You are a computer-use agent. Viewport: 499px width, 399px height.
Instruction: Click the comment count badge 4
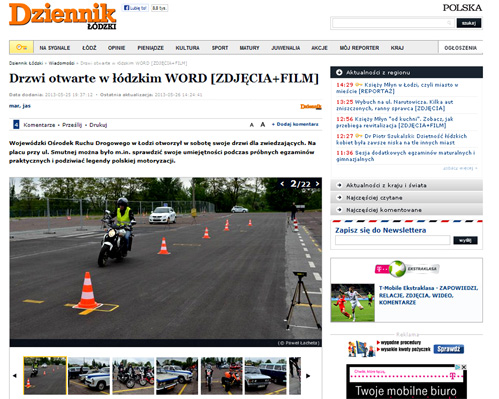point(16,125)
